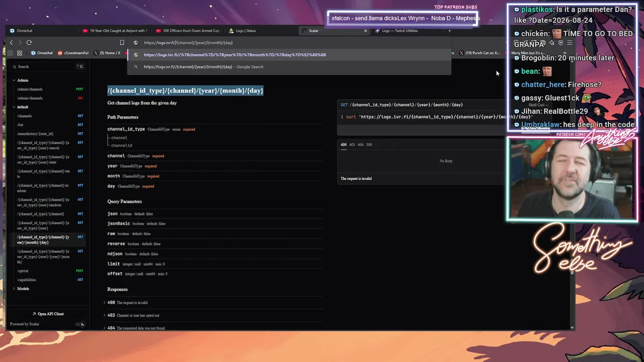The width and height of the screenshot is (644, 362).
Task: Open POST /admin/channels in sidebar
Action: point(49,89)
